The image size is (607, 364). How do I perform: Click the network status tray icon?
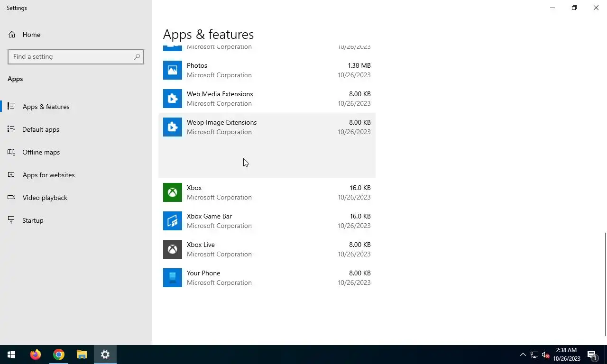coord(534,355)
